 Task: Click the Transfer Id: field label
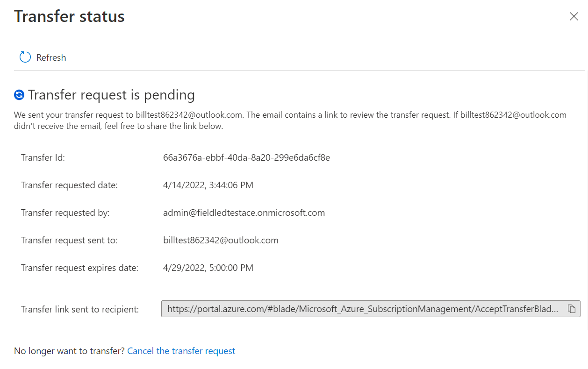pyautogui.click(x=43, y=157)
